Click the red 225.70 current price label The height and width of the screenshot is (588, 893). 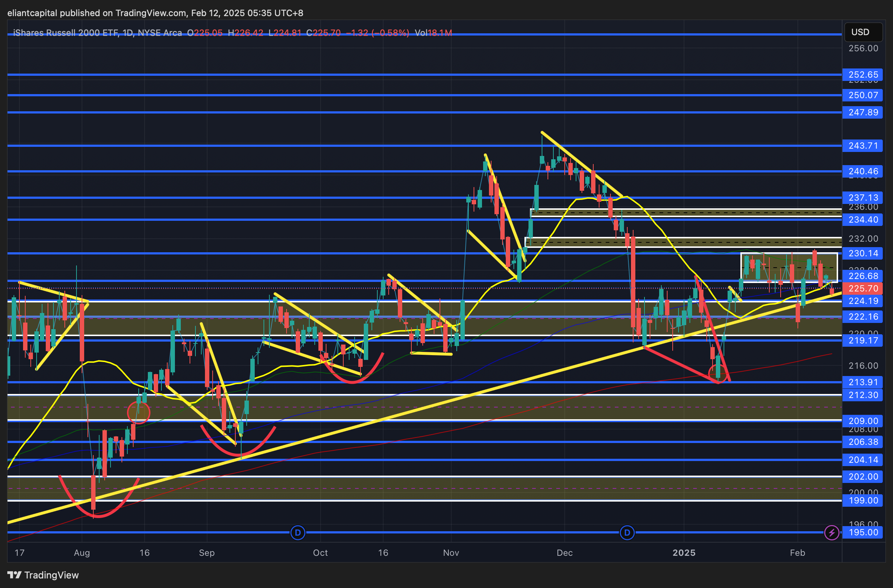(863, 288)
